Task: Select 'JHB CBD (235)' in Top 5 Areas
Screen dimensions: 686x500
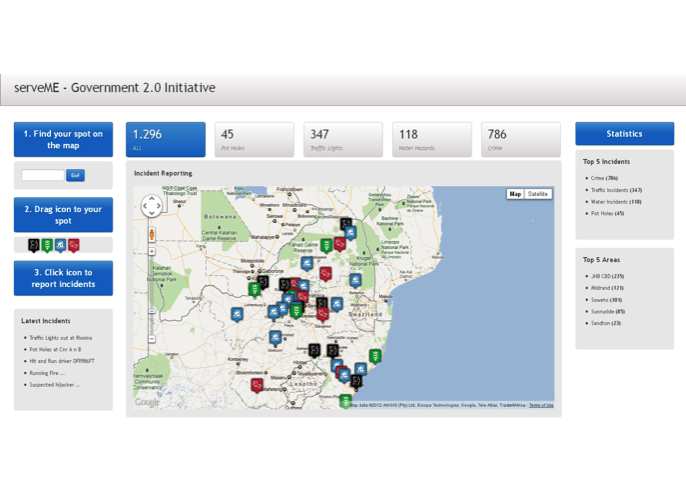Action: (x=607, y=276)
